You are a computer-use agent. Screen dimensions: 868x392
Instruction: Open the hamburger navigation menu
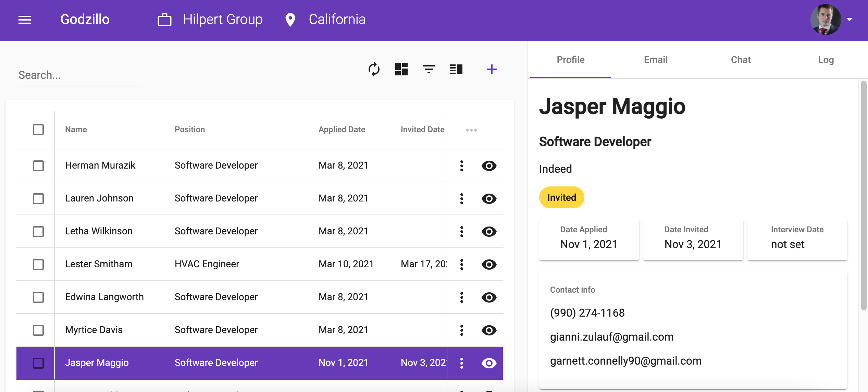click(x=25, y=20)
